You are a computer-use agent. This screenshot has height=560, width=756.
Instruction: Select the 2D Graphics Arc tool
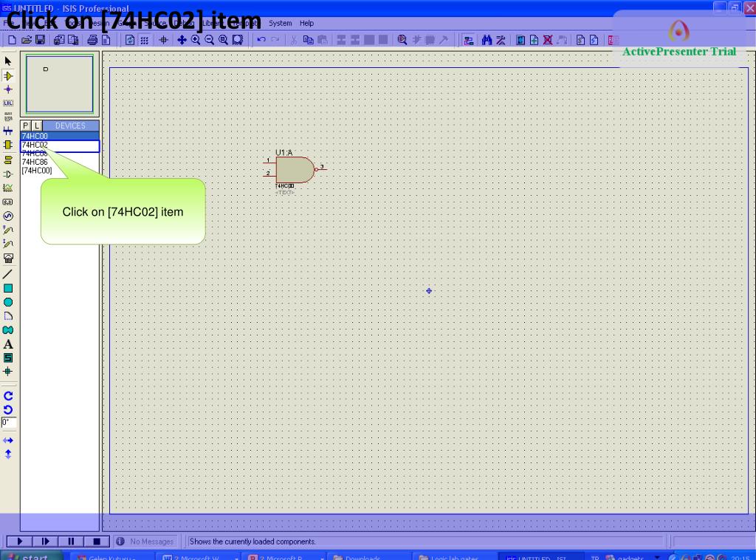point(7,316)
